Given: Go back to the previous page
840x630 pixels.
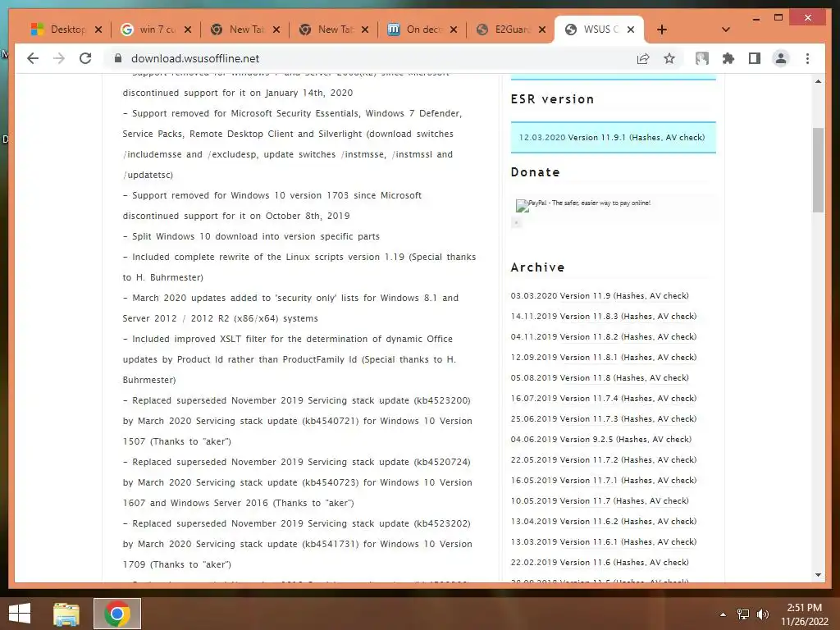Looking at the screenshot, I should click(33, 58).
